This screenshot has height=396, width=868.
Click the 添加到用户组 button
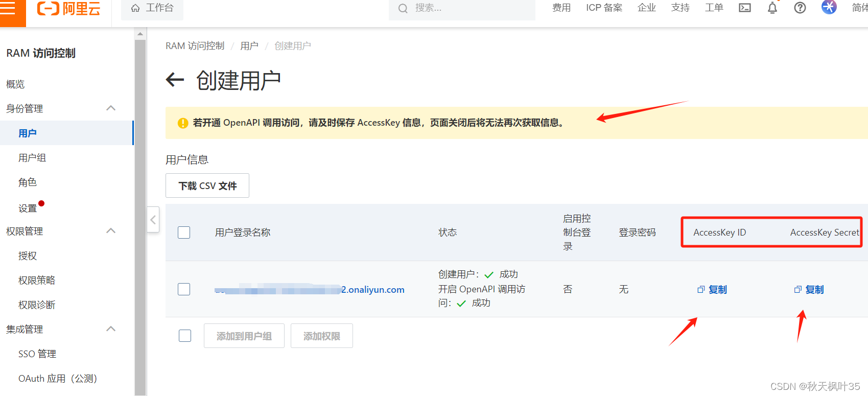click(244, 336)
